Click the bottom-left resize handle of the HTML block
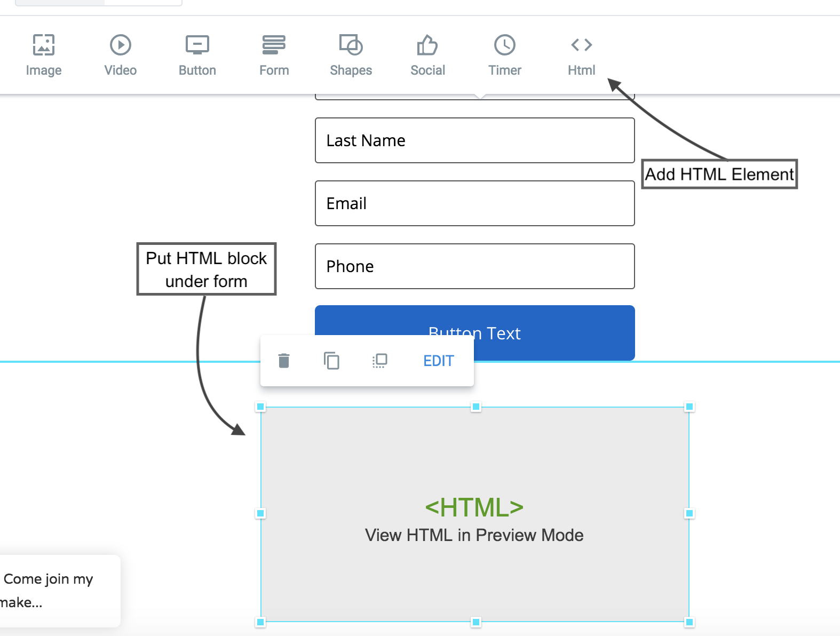 click(x=260, y=622)
